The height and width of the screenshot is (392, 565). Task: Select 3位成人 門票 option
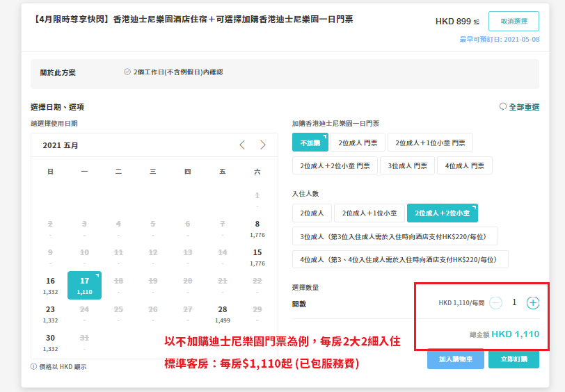pos(408,165)
